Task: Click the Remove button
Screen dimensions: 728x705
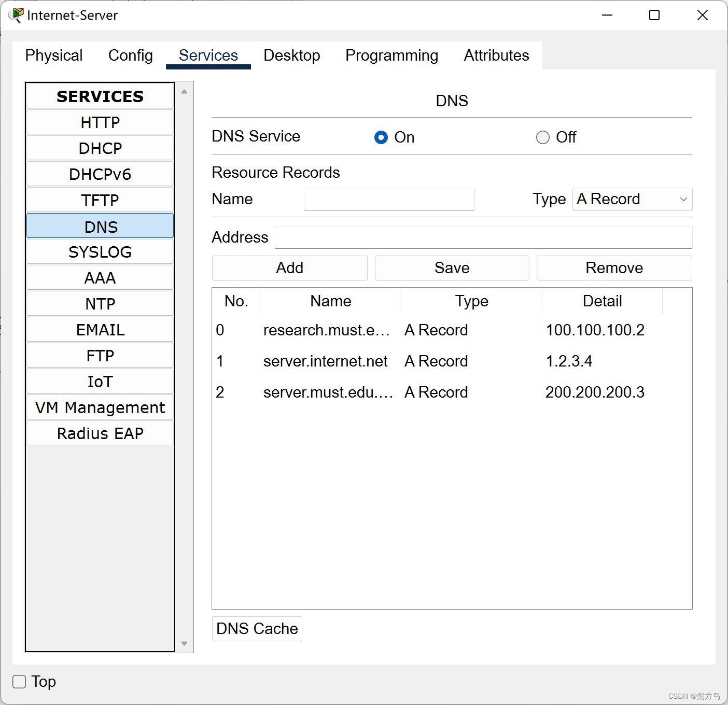Action: click(x=614, y=268)
